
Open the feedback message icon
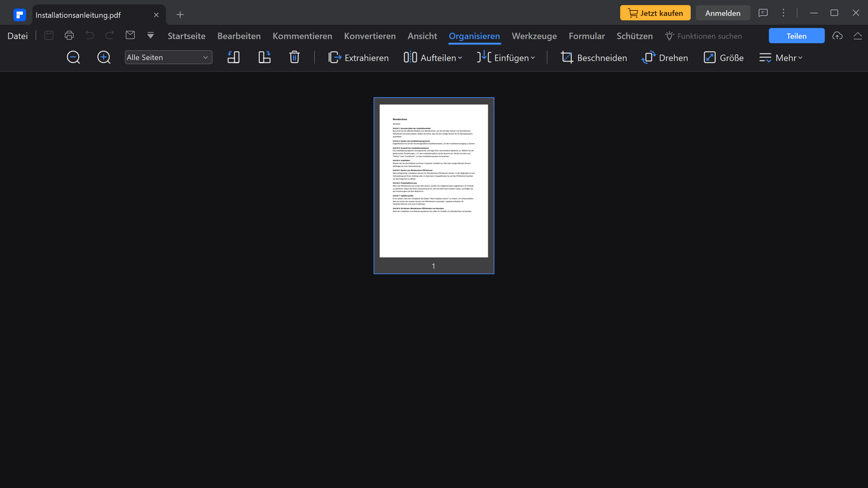tap(763, 13)
